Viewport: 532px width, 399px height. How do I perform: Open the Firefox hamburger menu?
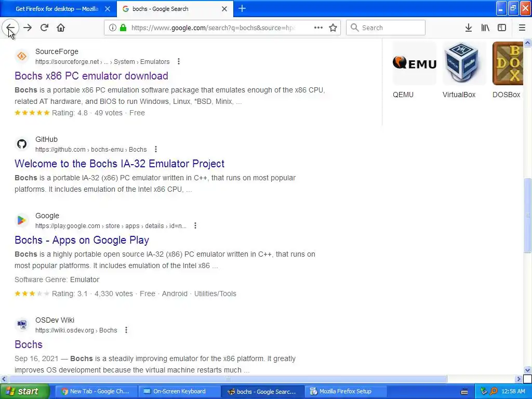coord(522,28)
